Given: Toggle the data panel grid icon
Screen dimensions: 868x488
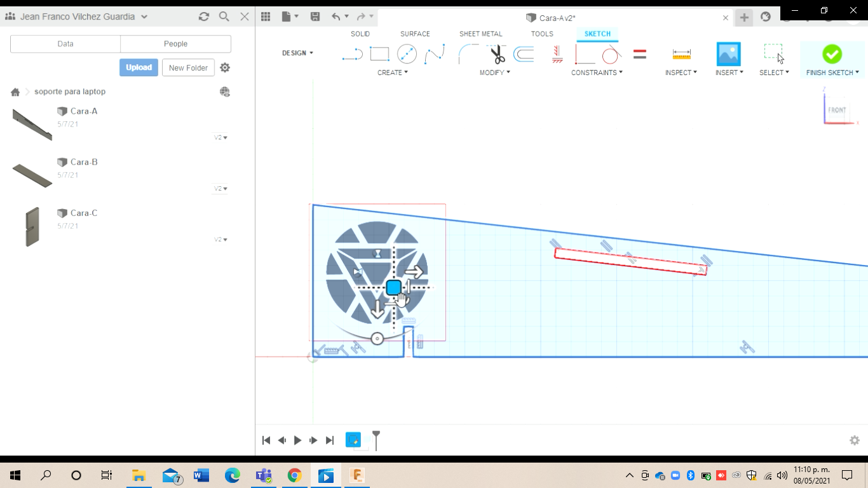Looking at the screenshot, I should click(266, 17).
